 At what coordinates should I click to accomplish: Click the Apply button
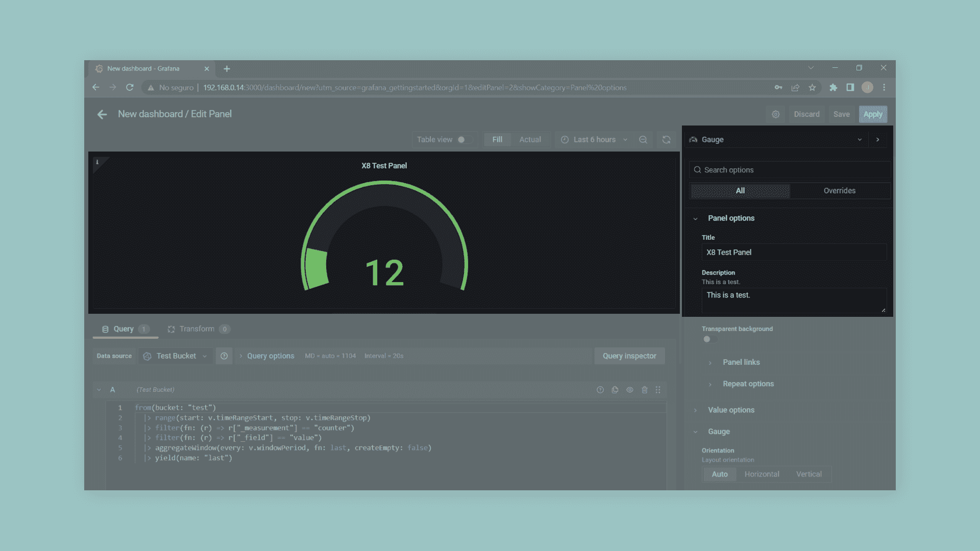tap(872, 114)
